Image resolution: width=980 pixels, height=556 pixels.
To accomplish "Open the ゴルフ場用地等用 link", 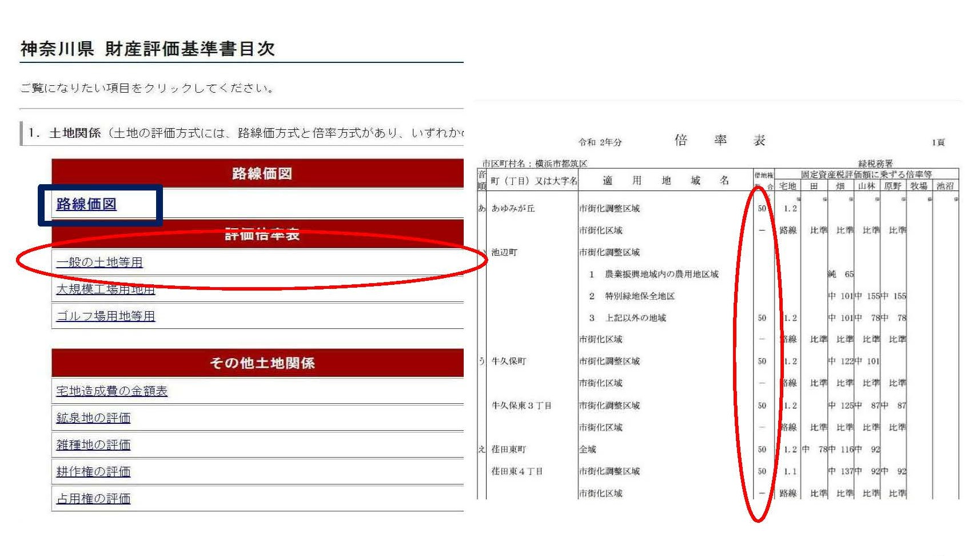I will tap(105, 316).
